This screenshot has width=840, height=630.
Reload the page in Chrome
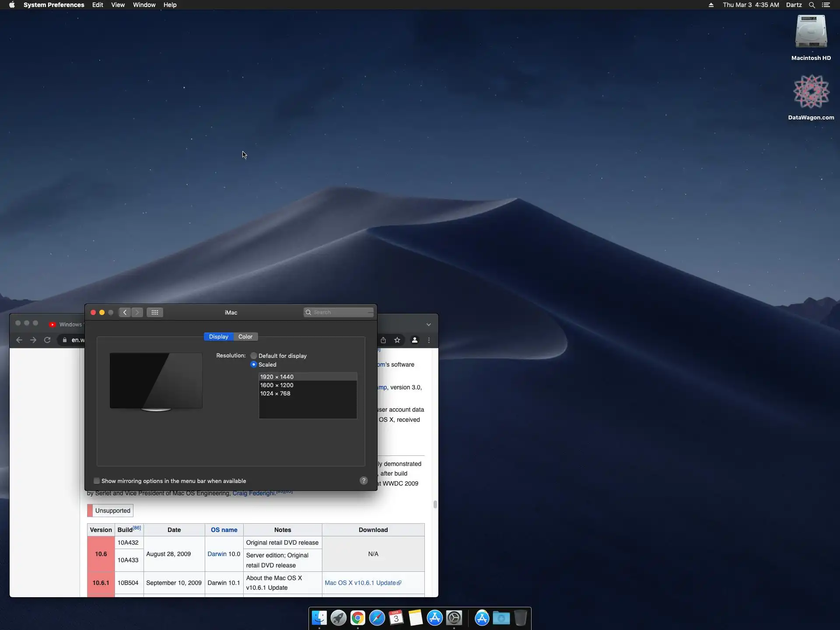coord(47,340)
